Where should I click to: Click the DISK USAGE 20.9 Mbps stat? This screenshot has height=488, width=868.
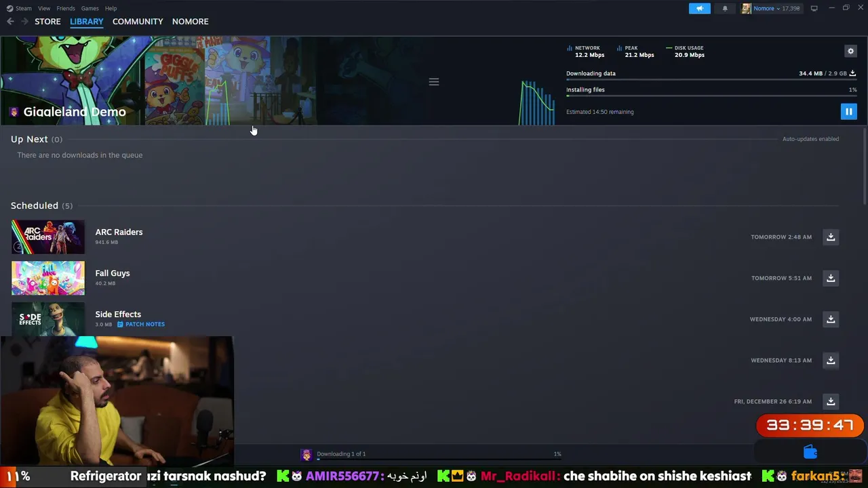pyautogui.click(x=686, y=52)
